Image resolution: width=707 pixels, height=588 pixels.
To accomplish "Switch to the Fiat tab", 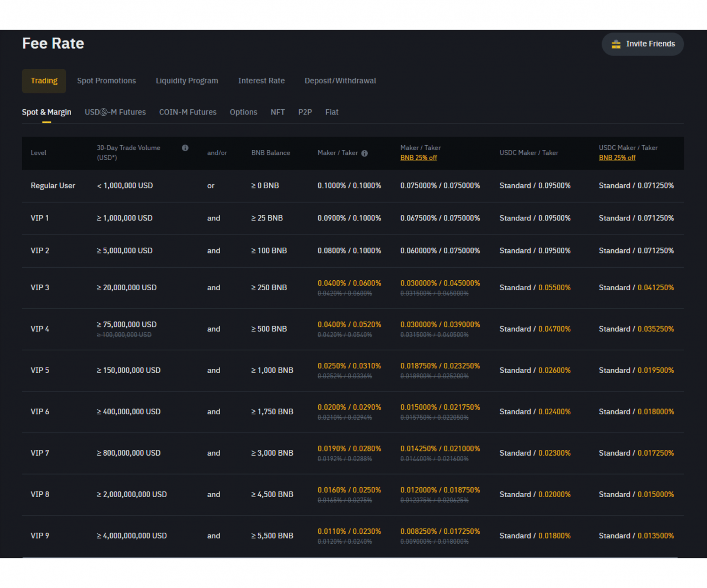I will click(332, 112).
